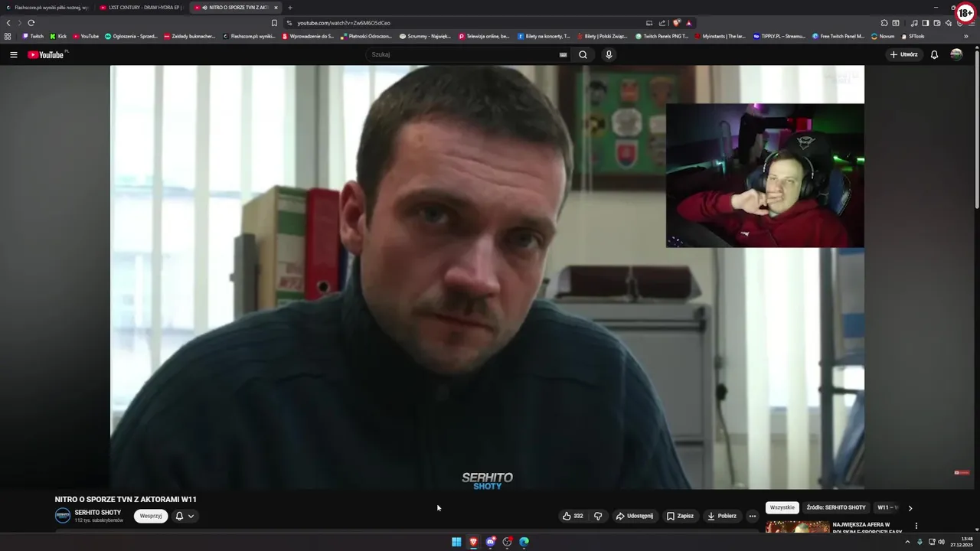Start voice search with the microphone icon
Viewport: 980px width, 551px height.
tap(609, 54)
